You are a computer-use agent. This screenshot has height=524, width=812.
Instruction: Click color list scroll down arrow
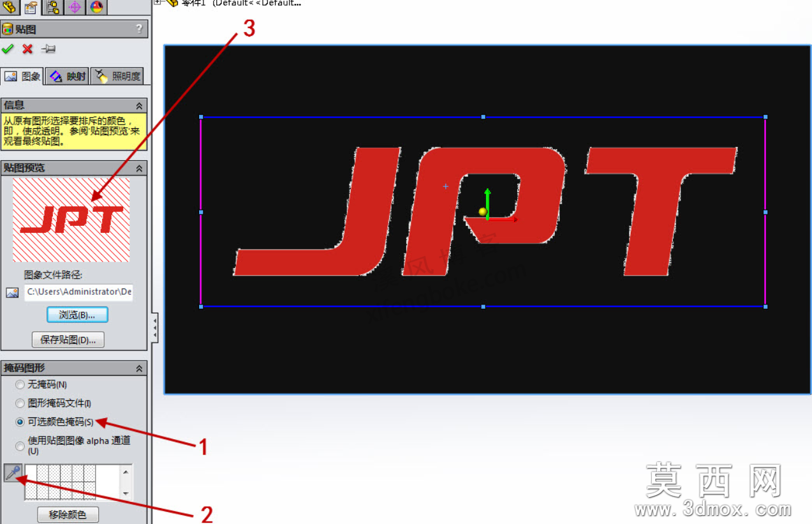126,493
